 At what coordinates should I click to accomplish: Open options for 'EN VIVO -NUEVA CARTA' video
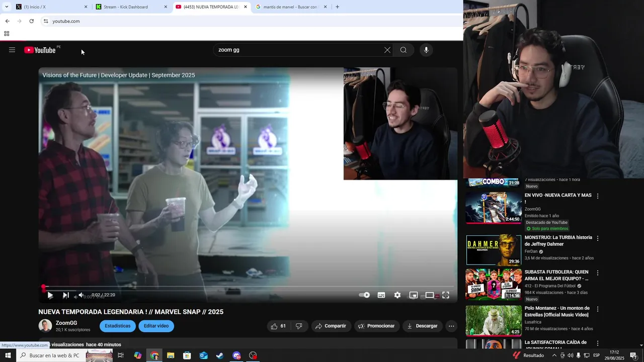tap(598, 196)
